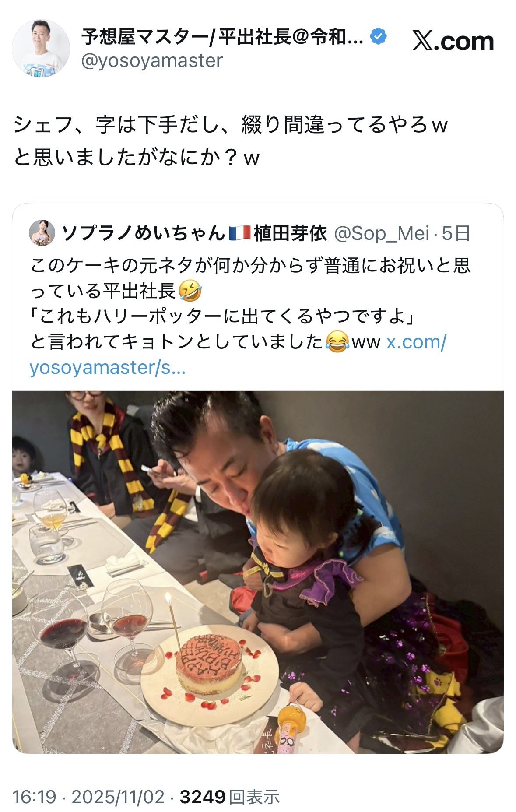Image resolution: width=516 pixels, height=812 pixels.
Task: Click the main tweet text starting シェフ
Action: pos(231,141)
